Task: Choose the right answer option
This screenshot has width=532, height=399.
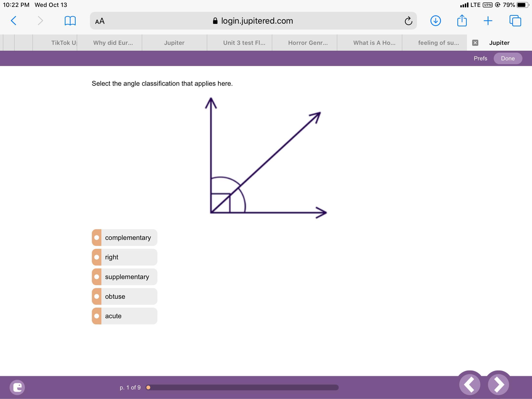Action: [x=125, y=257]
